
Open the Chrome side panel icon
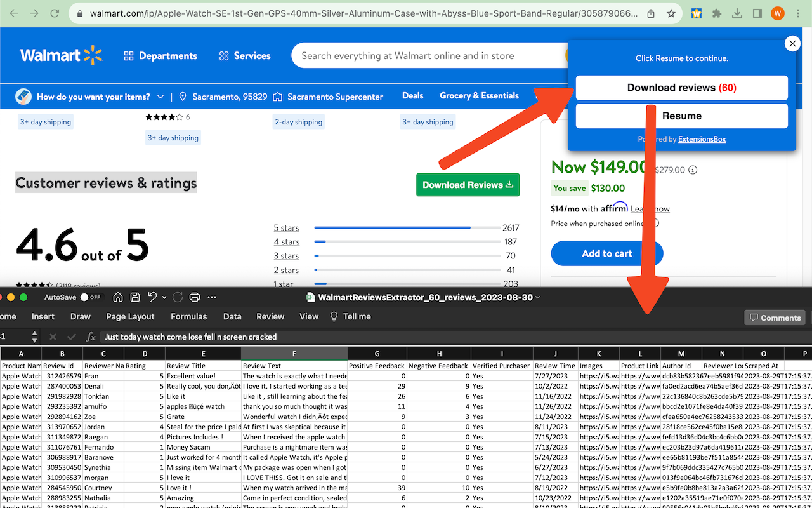click(x=757, y=13)
